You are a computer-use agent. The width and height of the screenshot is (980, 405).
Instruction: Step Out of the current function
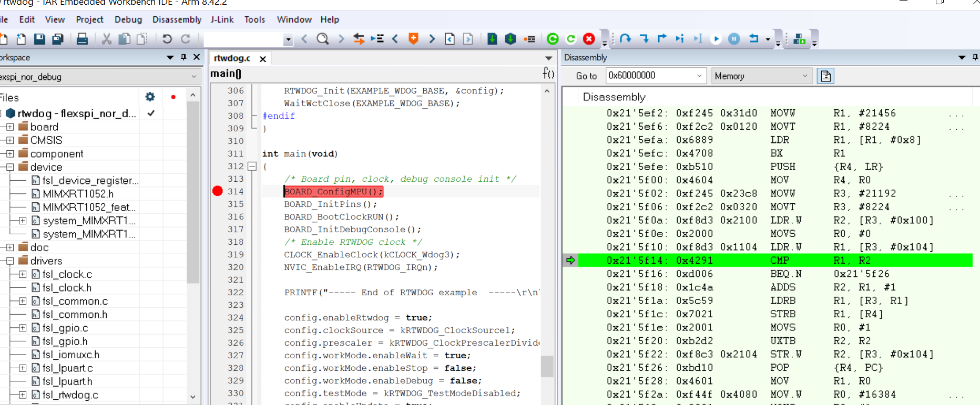(x=662, y=39)
